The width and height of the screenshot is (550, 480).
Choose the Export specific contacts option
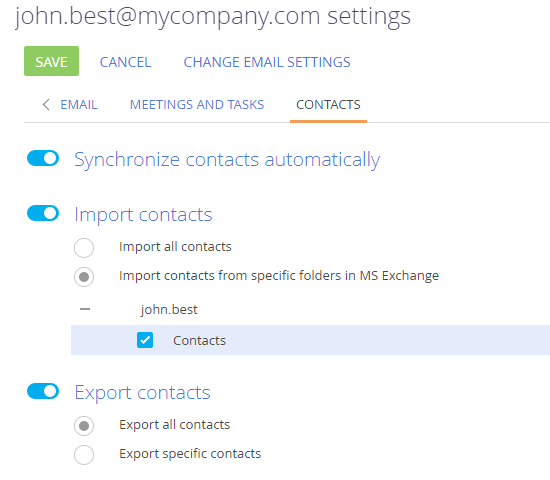point(84,455)
